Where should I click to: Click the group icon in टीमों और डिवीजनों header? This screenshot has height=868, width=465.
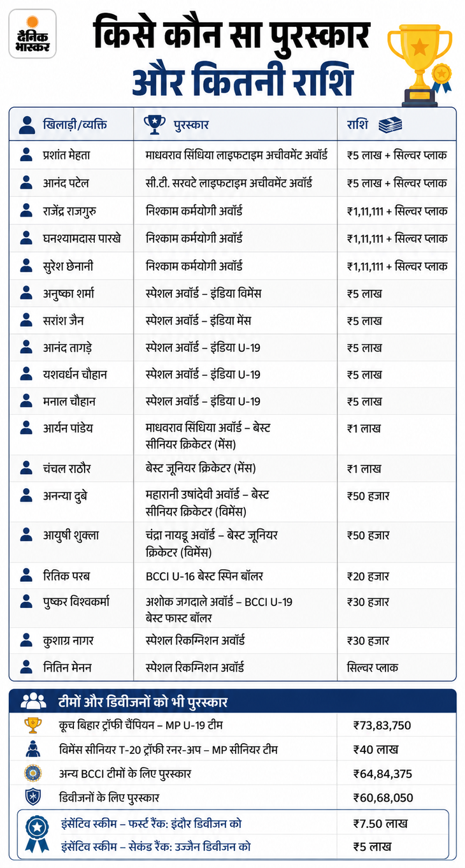click(x=33, y=702)
